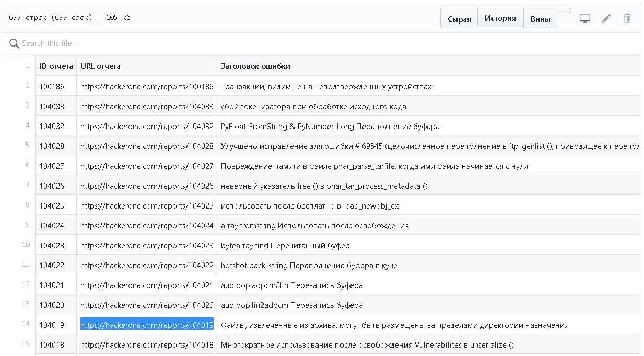Click the URL отчета column header

(100, 66)
